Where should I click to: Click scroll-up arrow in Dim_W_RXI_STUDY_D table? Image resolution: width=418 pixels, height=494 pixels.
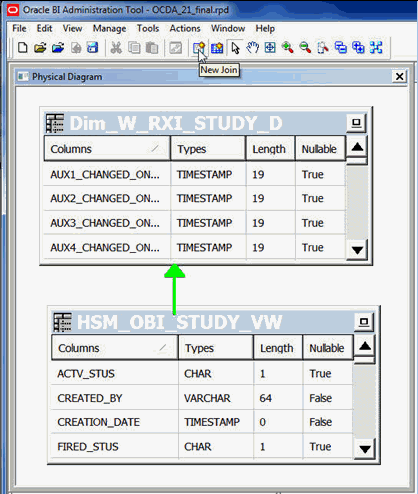tap(357, 147)
